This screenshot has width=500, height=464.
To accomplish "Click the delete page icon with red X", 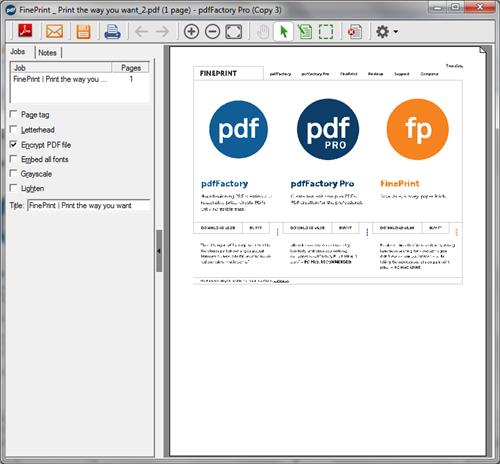I will pos(355,32).
